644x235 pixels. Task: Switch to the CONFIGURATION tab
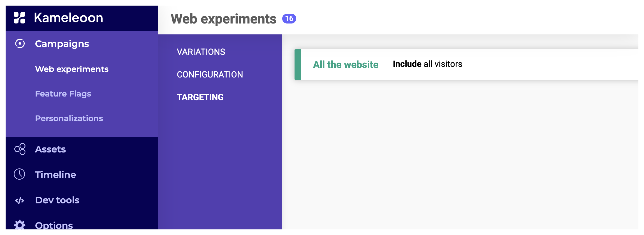[210, 74]
